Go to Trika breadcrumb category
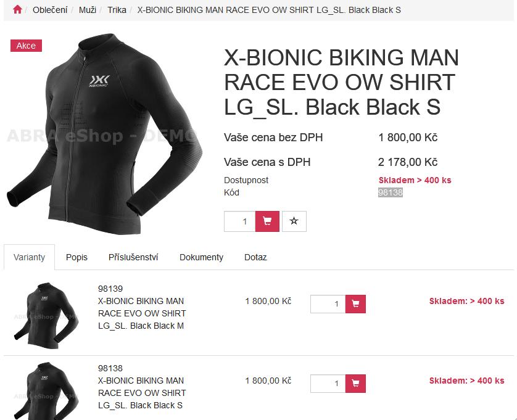517x420 pixels. tap(117, 10)
